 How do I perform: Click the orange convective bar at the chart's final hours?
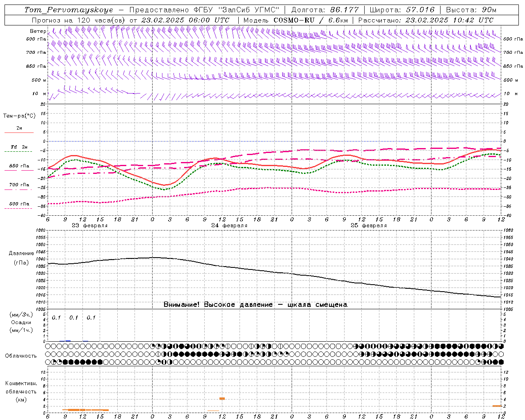tap(497, 406)
